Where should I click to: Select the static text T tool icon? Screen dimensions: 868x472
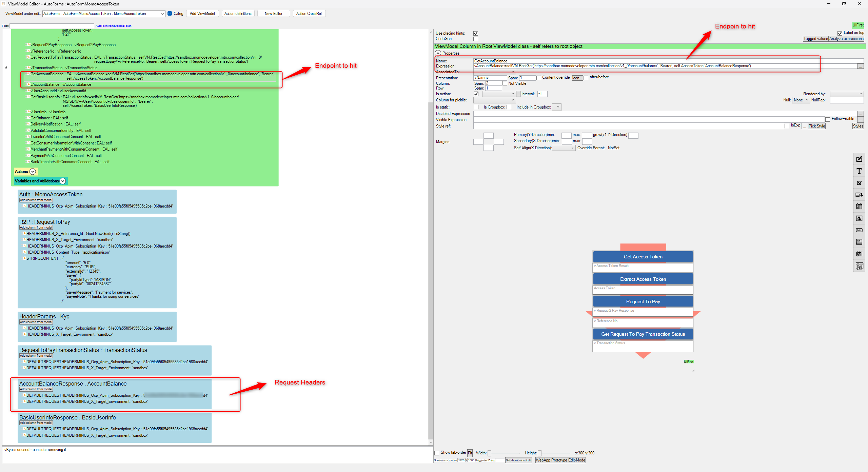click(859, 171)
